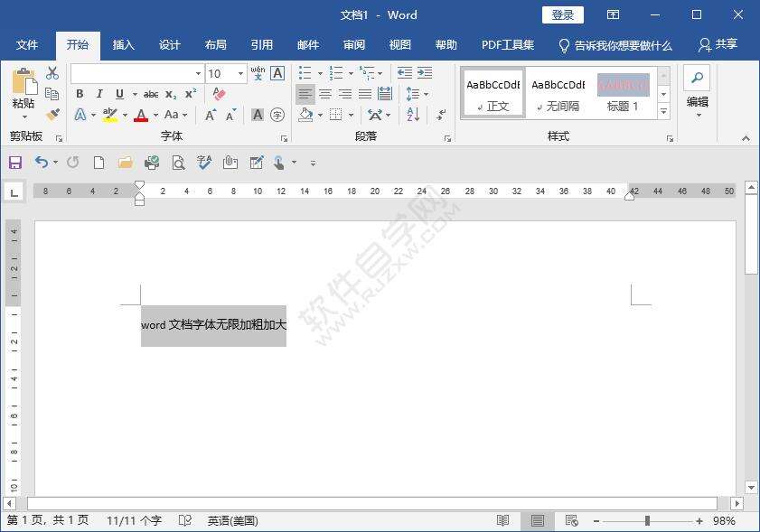Click the 登录 sign-in button

point(563,14)
